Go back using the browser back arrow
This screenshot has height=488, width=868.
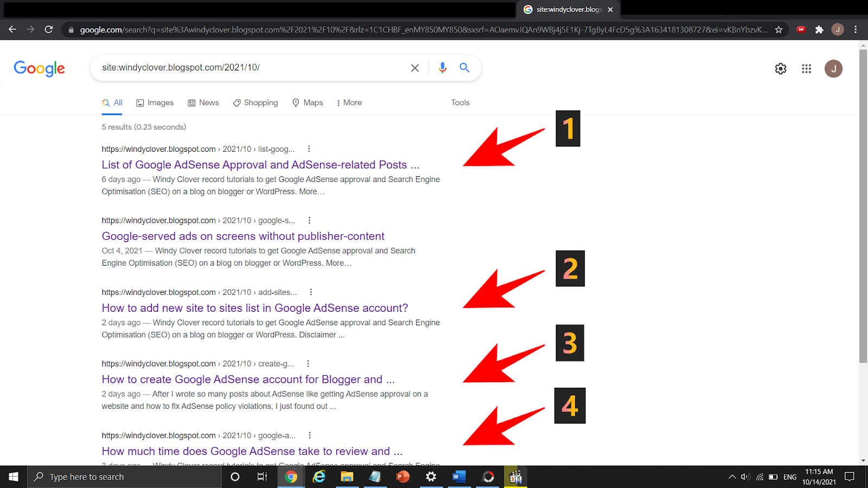[x=12, y=29]
